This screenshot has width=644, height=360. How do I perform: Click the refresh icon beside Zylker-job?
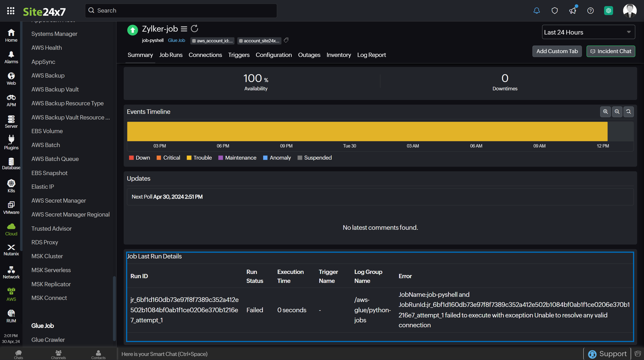194,29
